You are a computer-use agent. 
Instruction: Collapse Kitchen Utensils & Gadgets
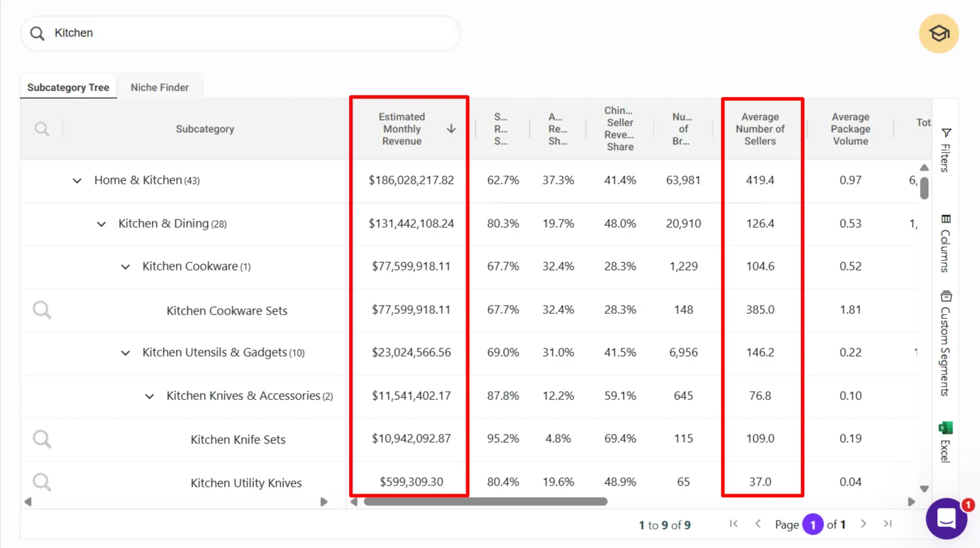coord(125,352)
